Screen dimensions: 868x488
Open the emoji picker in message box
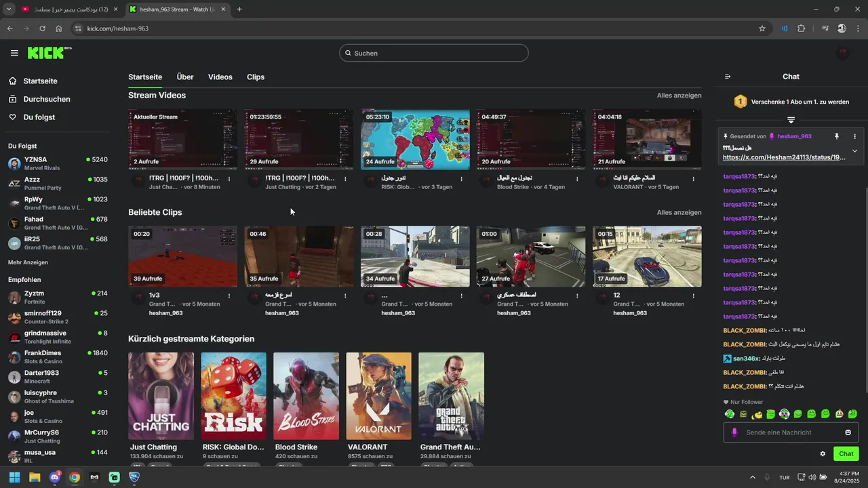(848, 432)
